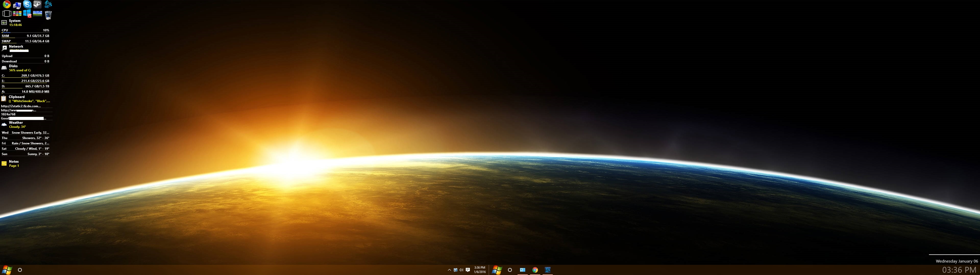This screenshot has height=275, width=980.
Task: Open the Action Center notifications icon
Action: pyautogui.click(x=468, y=270)
